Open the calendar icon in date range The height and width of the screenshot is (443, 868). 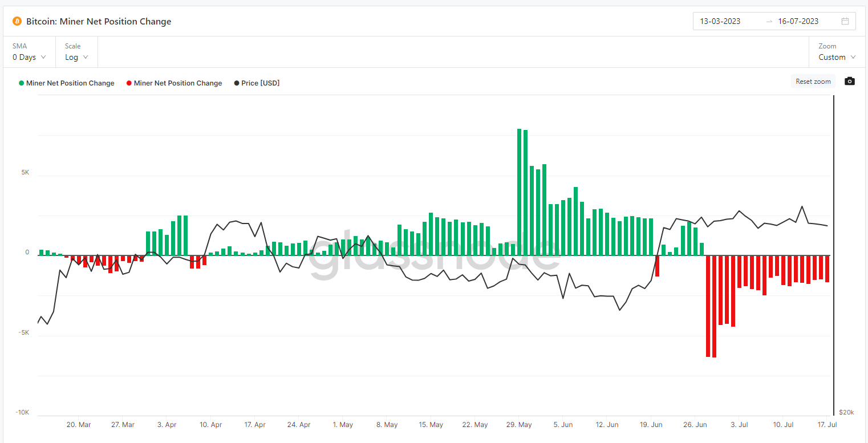click(x=845, y=22)
